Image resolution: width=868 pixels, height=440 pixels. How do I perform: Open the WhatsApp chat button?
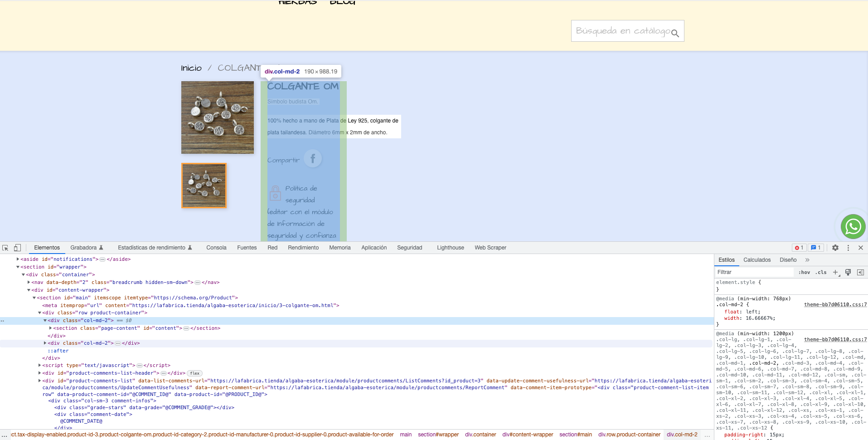tap(853, 226)
